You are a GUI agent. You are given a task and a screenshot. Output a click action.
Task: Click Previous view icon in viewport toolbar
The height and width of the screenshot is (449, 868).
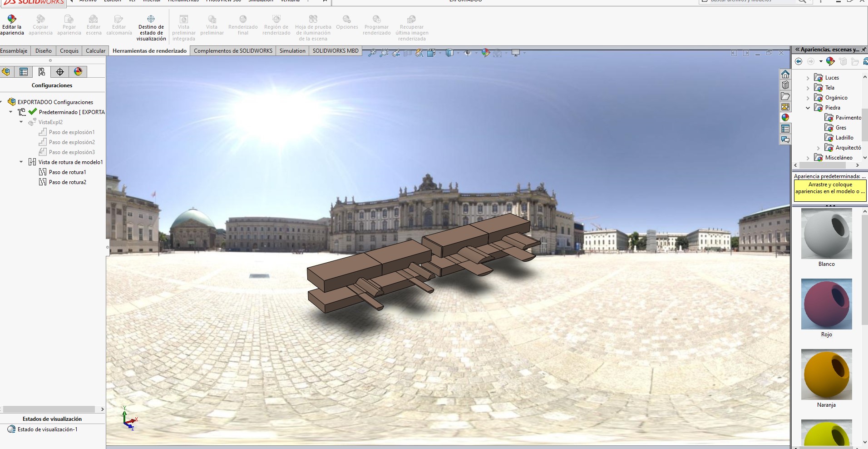pyautogui.click(x=396, y=53)
